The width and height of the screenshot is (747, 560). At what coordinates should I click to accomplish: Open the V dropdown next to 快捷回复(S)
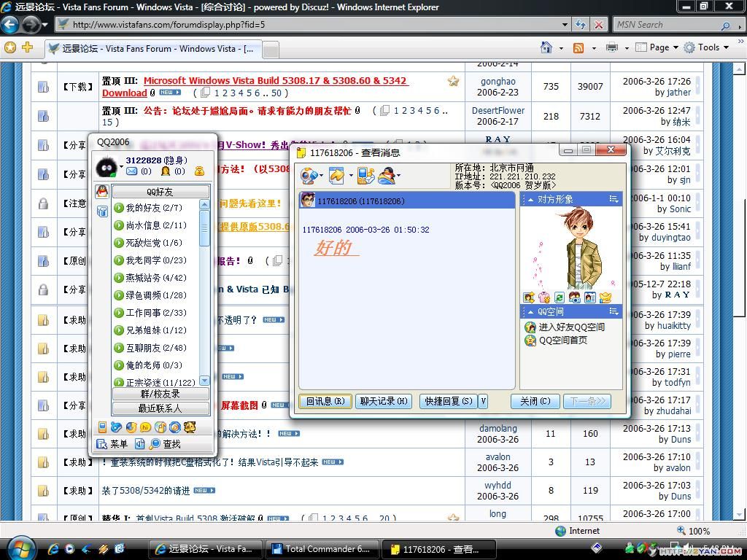pos(483,401)
